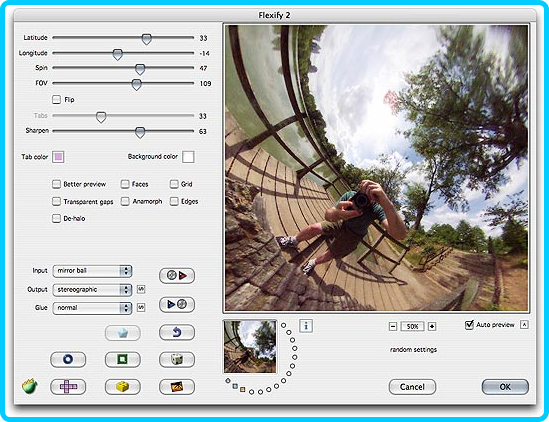This screenshot has height=422, width=549.
Task: Click the info 'i' button
Action: pos(306,326)
